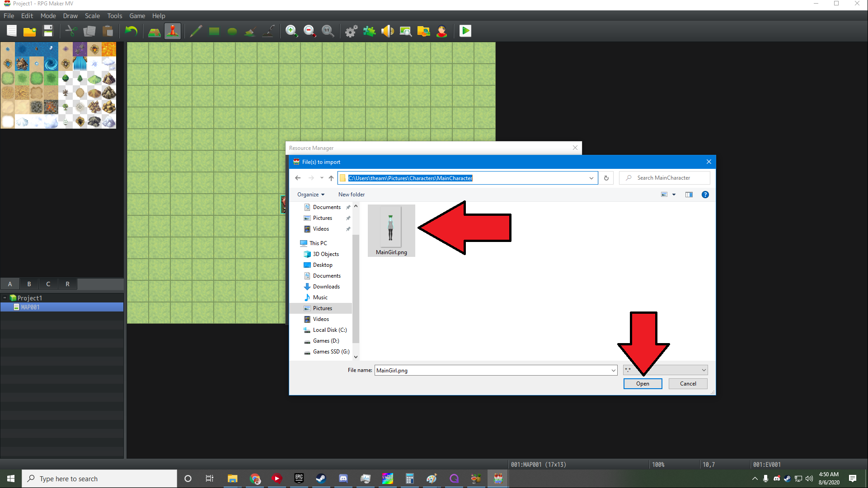Switch to Event editing mode icon
The image size is (868, 488).
172,31
